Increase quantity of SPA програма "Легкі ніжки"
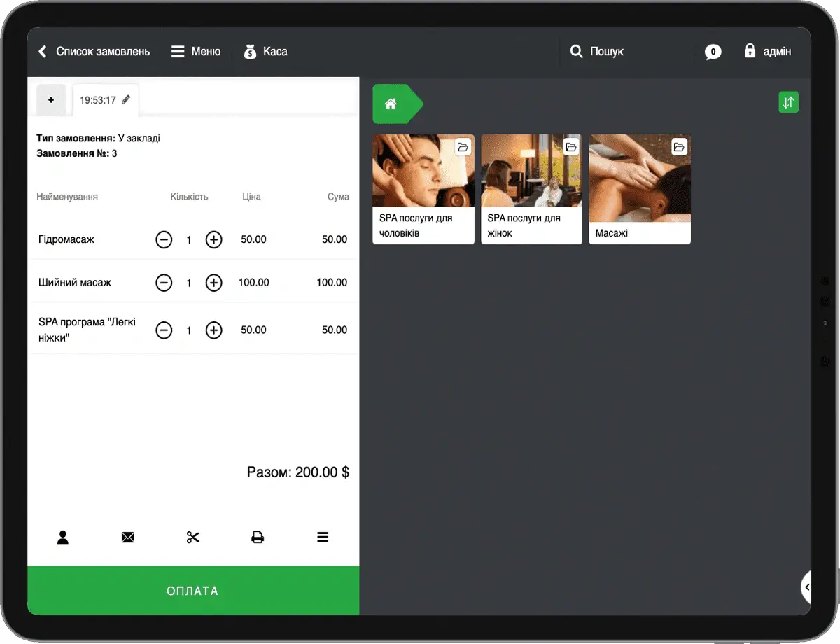840x644 pixels. [213, 330]
